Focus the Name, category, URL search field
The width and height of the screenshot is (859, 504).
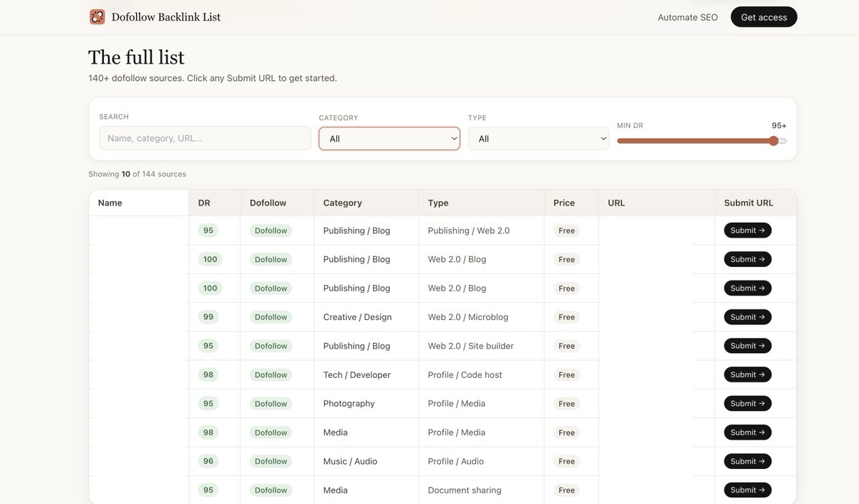click(x=205, y=138)
